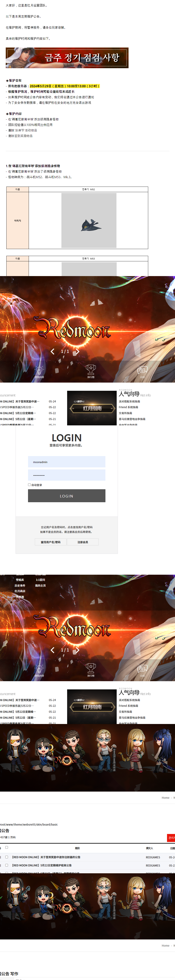Click REDGAMES author in the 5月22日定期维护结束公告 row
This screenshot has height=980, width=175.
153,866
